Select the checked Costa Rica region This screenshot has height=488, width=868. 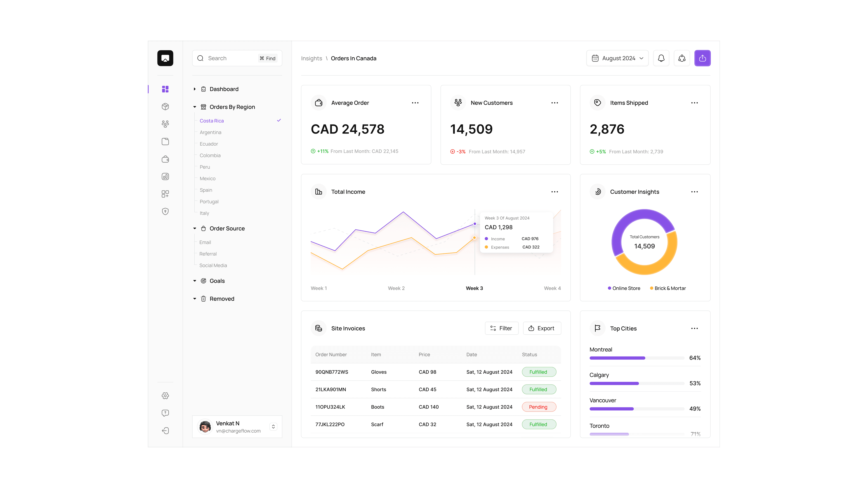tap(212, 121)
